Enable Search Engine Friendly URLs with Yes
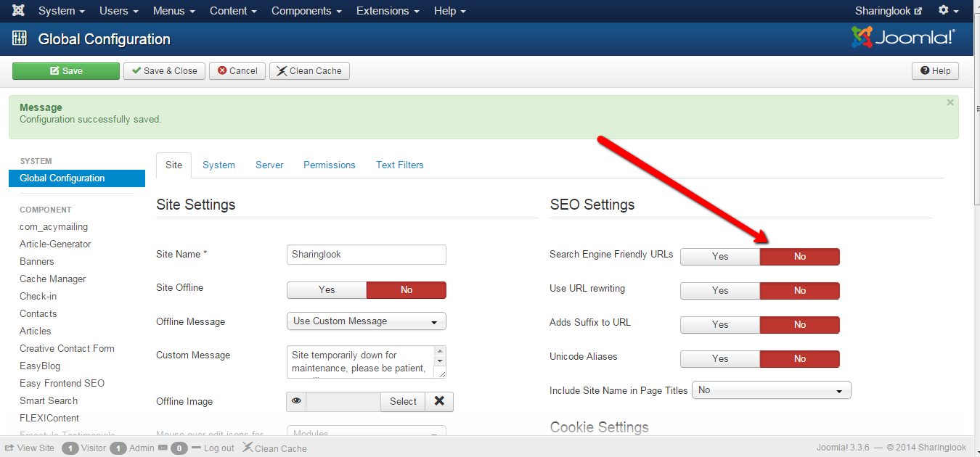 (720, 256)
